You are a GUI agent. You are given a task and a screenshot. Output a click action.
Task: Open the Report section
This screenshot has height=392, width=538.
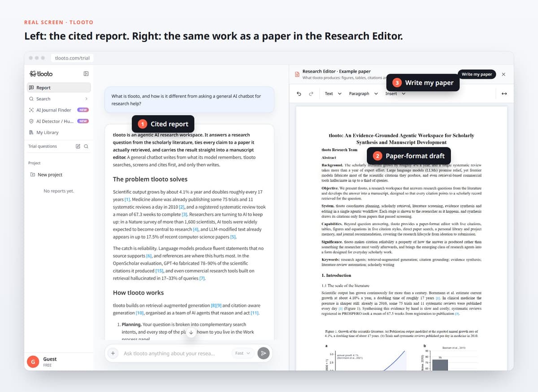pos(59,87)
